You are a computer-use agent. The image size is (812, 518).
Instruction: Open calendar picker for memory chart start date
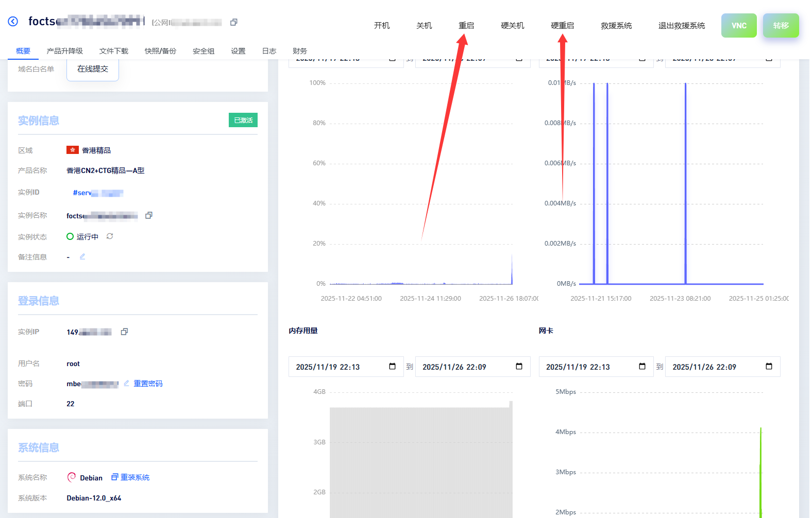click(x=393, y=367)
